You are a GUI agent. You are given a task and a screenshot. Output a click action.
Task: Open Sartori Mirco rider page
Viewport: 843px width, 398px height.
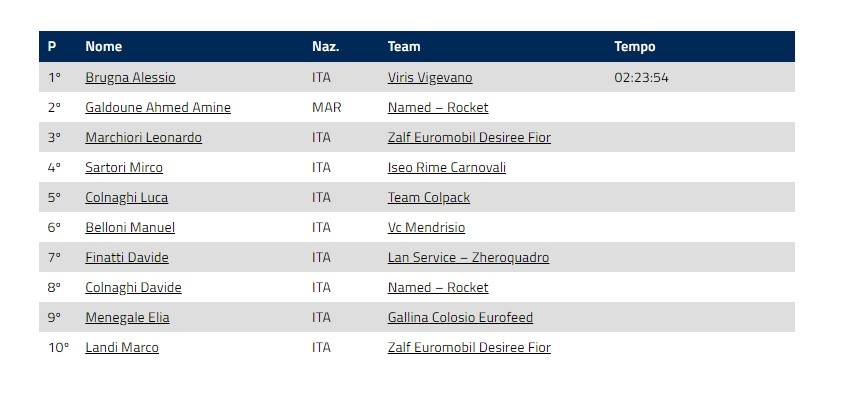tap(124, 168)
